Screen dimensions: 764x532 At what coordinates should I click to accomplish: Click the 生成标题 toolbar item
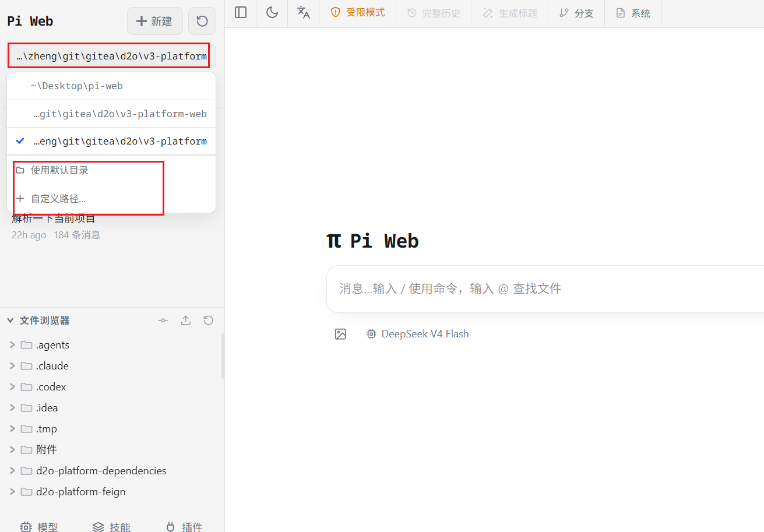tap(510, 13)
